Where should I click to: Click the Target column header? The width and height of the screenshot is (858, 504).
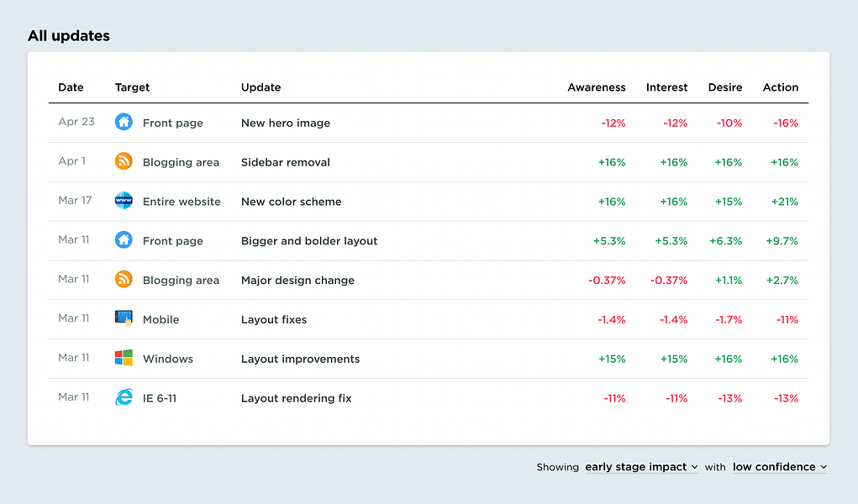coord(132,87)
